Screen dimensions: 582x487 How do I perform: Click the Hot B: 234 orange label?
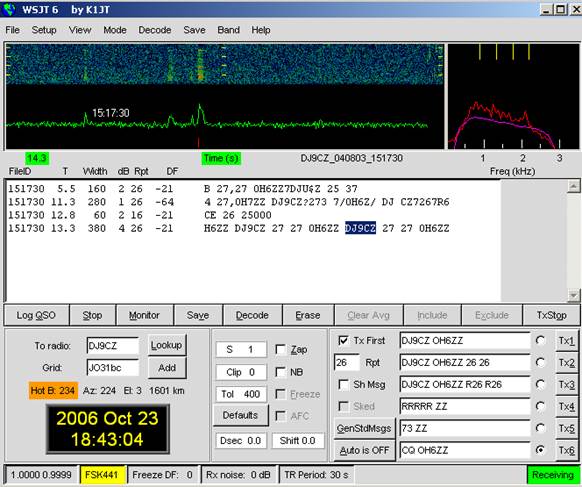click(53, 390)
